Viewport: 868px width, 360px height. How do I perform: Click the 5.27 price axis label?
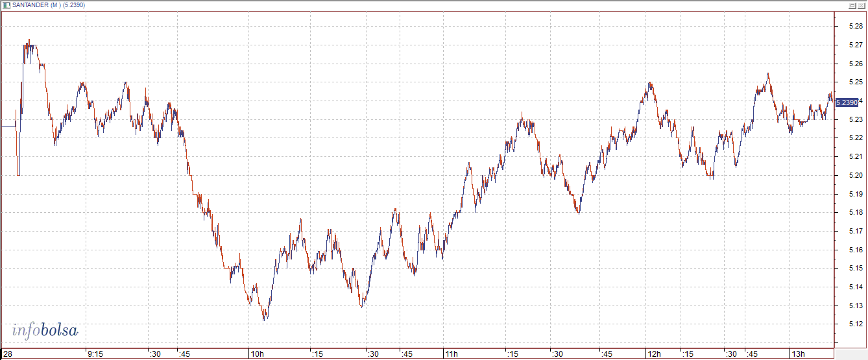[x=855, y=45]
